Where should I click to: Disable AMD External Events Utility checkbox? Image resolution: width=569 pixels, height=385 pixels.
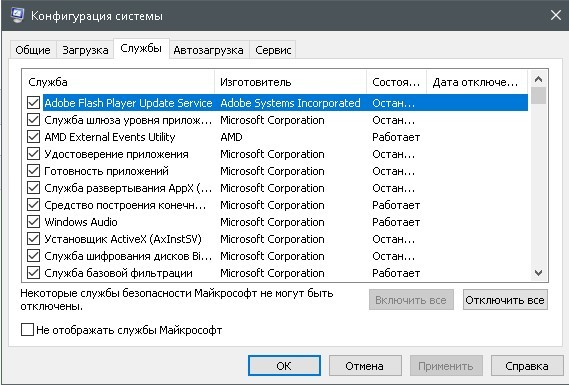click(33, 137)
